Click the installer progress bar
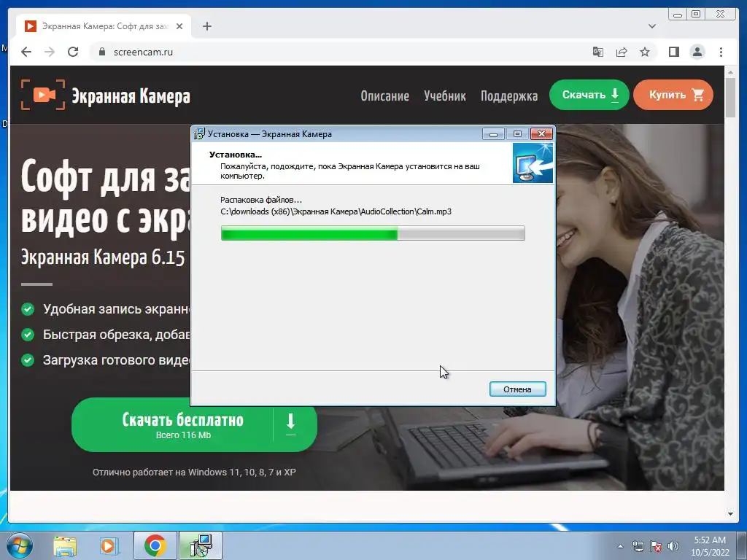 373,233
